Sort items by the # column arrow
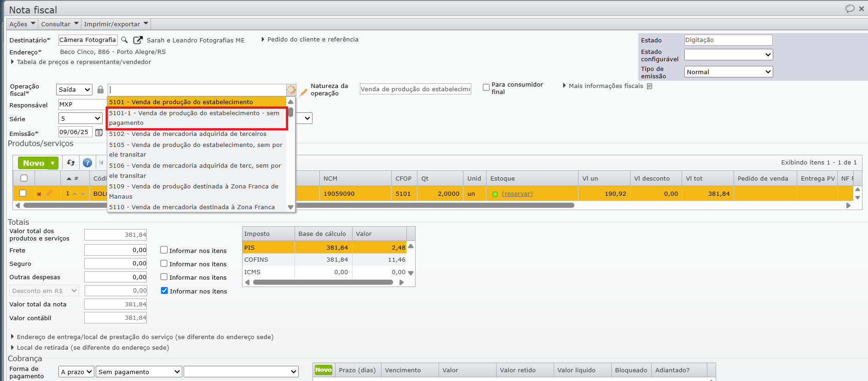 tap(69, 178)
